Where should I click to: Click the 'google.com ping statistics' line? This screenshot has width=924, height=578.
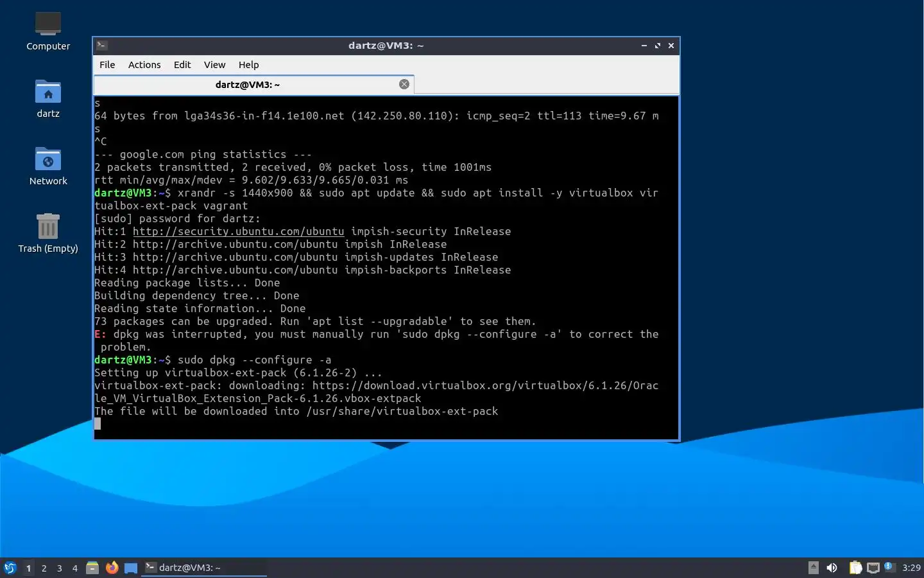coord(203,154)
